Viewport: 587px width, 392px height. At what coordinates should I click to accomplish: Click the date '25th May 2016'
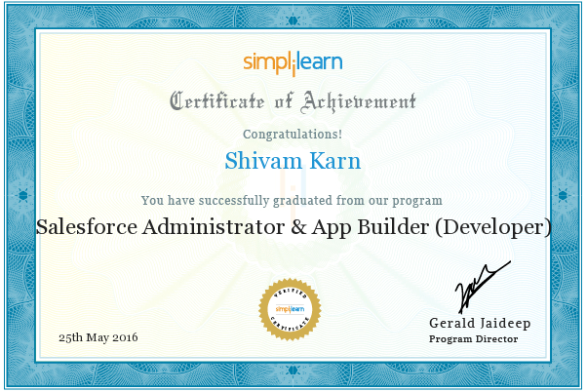(x=98, y=337)
